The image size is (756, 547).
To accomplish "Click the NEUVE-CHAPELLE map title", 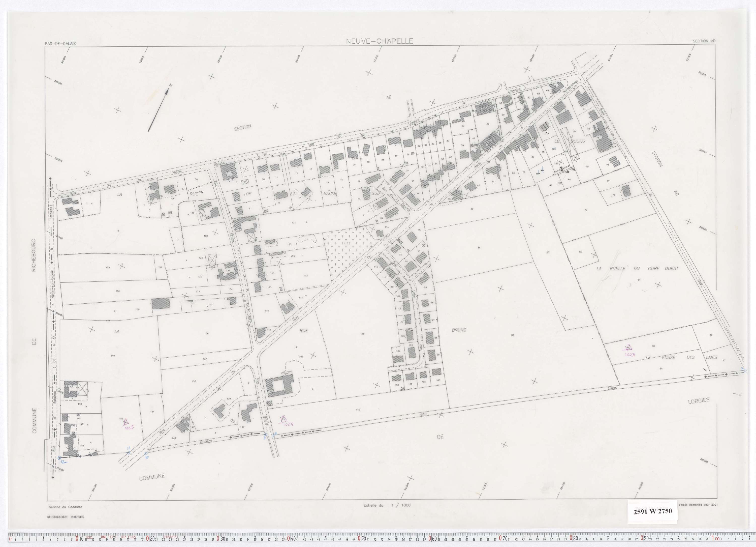I will click(379, 41).
